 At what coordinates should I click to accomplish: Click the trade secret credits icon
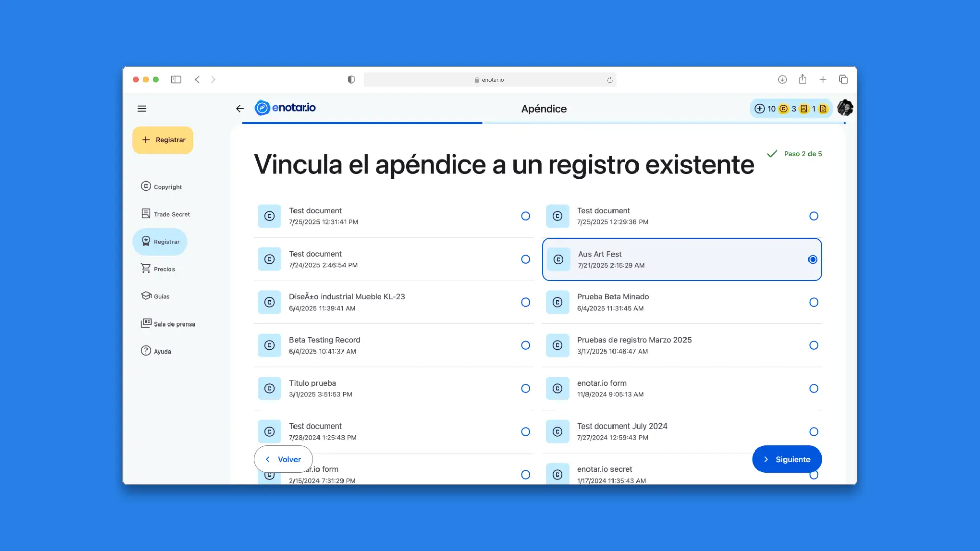pyautogui.click(x=804, y=109)
